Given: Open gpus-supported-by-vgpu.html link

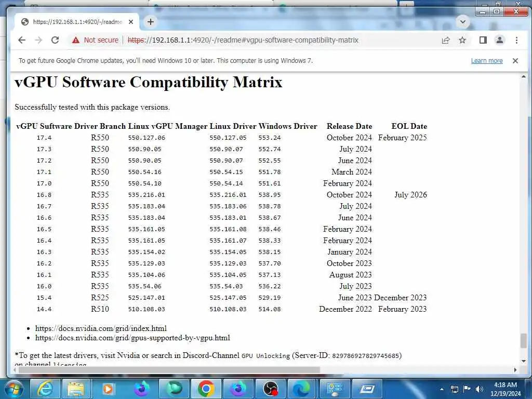Looking at the screenshot, I should click(132, 338).
